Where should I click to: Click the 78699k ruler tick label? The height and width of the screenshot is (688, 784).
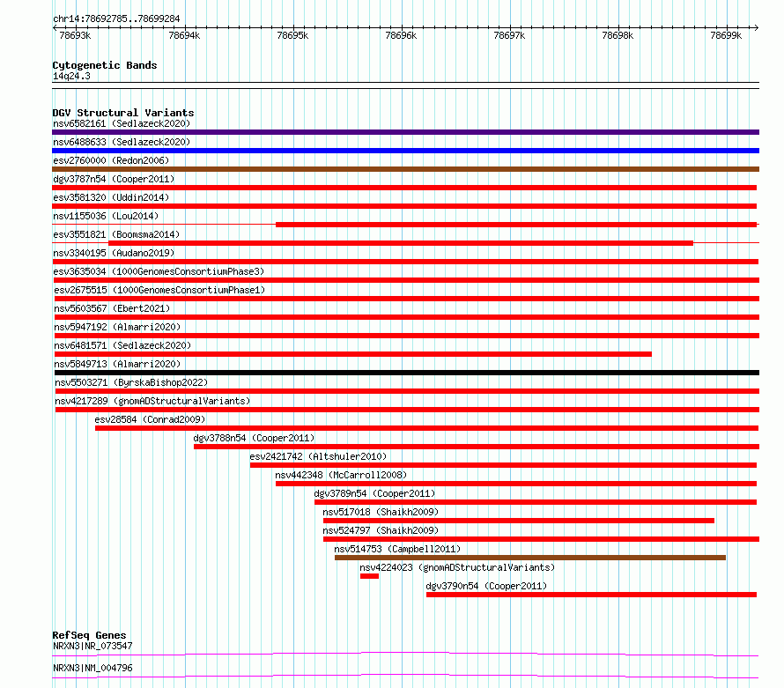[x=726, y=35]
